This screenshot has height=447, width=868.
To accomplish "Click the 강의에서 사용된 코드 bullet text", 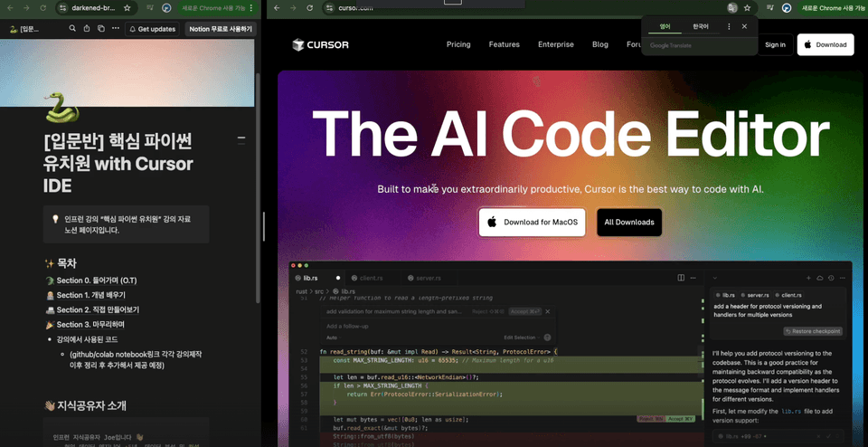I will [x=87, y=339].
